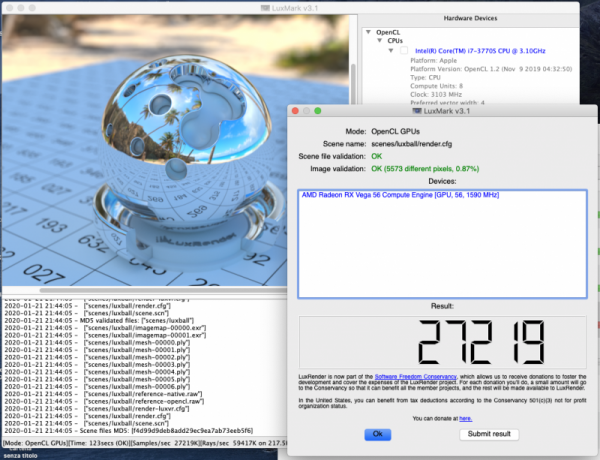This screenshot has width=600, height=460.
Task: Open the donate 'here' link
Action: [x=465, y=419]
